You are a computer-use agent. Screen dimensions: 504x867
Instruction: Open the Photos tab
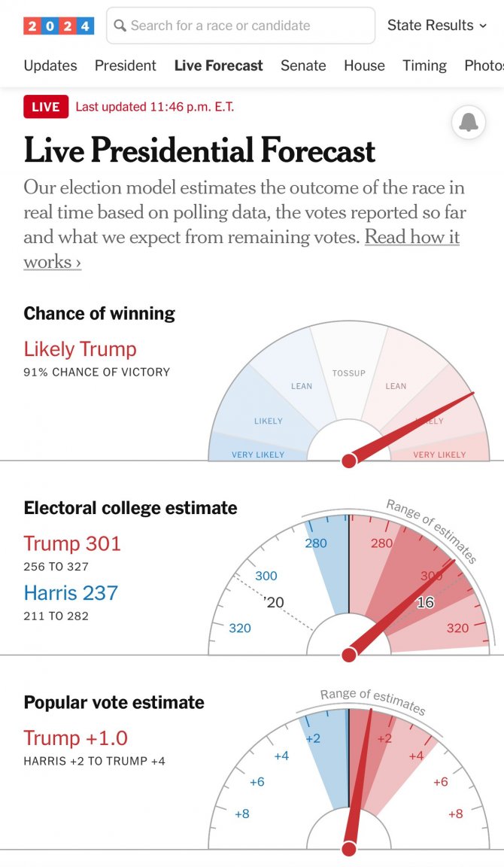point(484,65)
